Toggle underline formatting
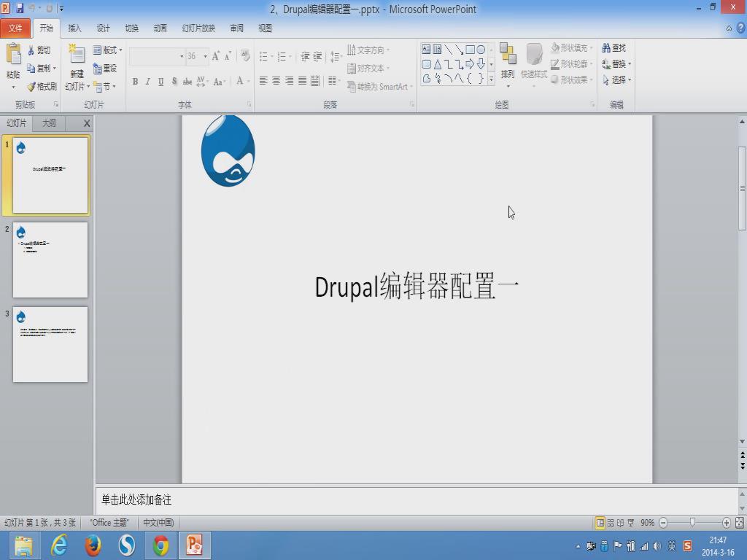This screenshot has width=747, height=560. [161, 82]
